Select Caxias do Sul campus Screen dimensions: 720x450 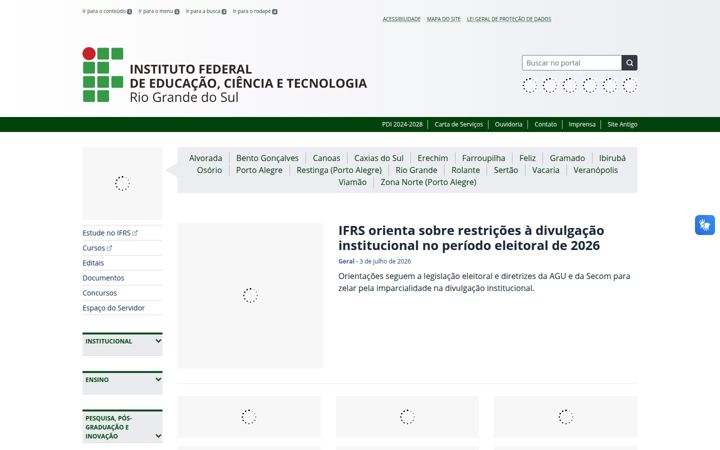379,158
